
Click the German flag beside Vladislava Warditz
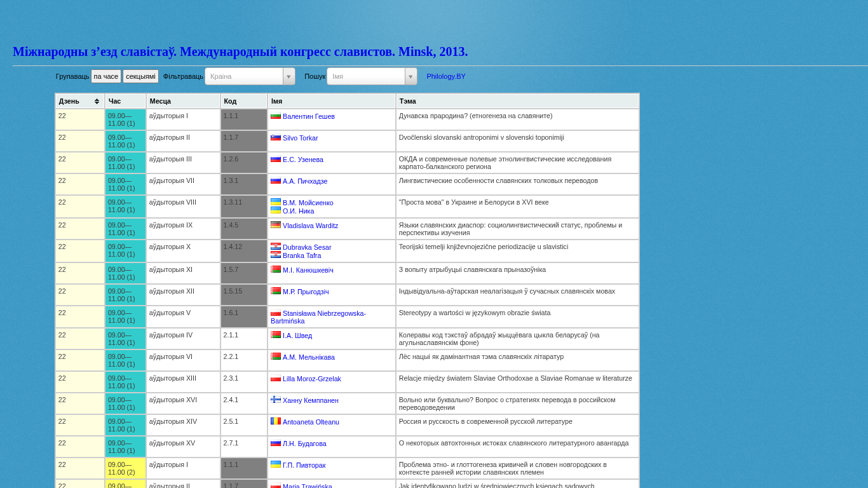click(275, 225)
